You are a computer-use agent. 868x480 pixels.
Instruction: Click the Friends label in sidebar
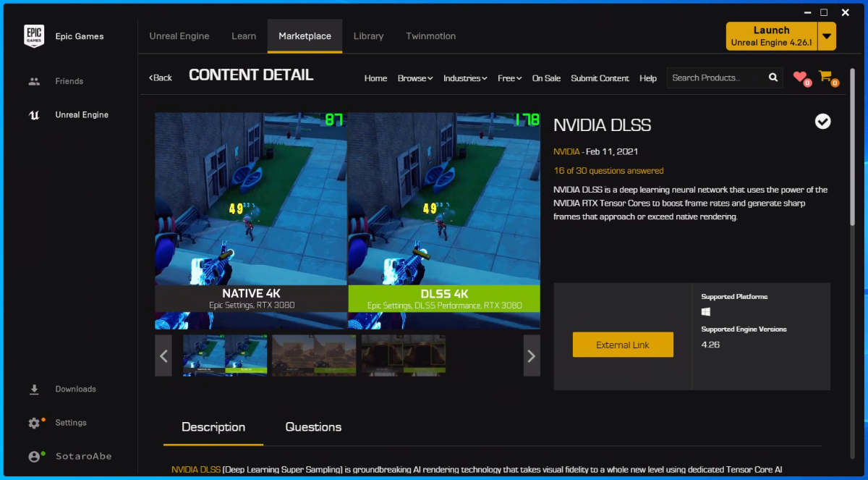(x=69, y=81)
